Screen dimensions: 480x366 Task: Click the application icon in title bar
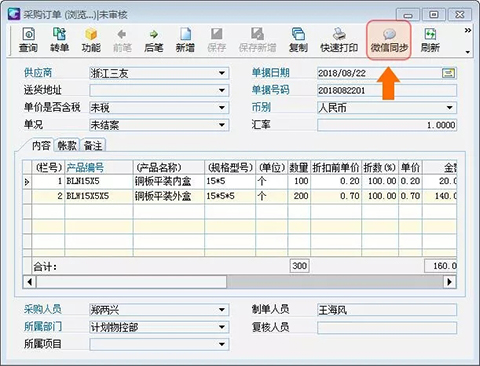click(x=14, y=14)
